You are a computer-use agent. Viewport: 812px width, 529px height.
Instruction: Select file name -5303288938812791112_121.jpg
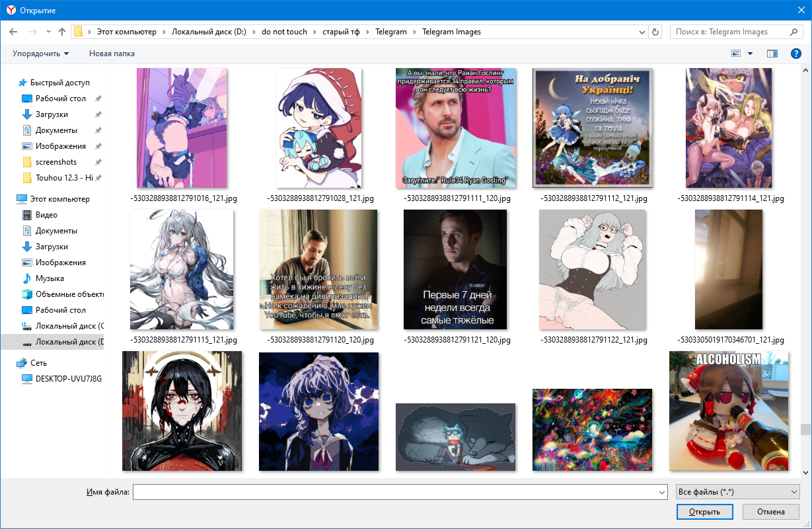click(593, 198)
